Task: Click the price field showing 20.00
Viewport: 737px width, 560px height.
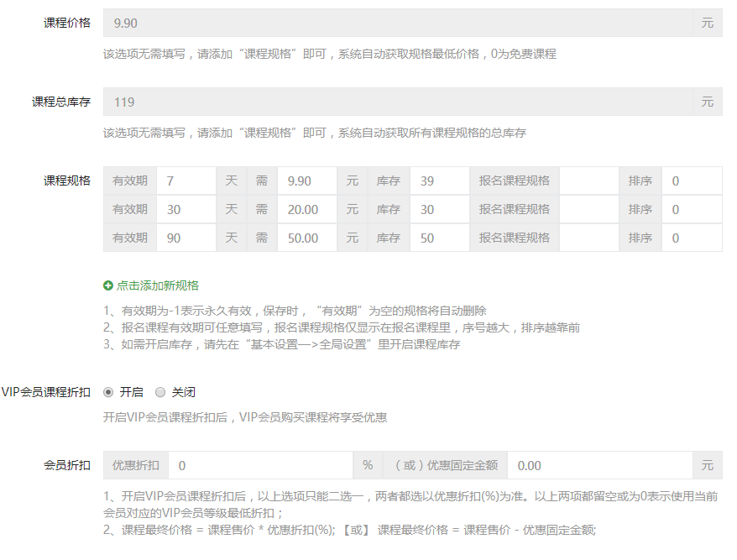Action: (307, 209)
